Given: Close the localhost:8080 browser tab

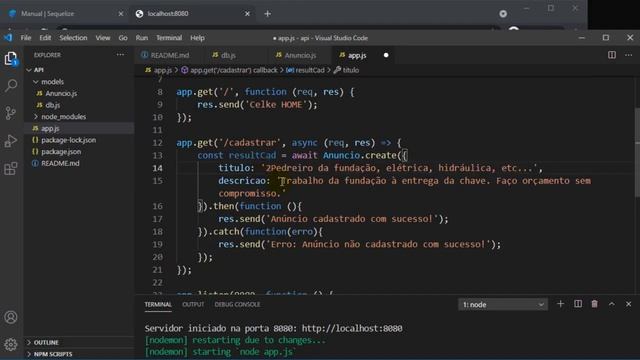Looking at the screenshot, I should (x=247, y=14).
